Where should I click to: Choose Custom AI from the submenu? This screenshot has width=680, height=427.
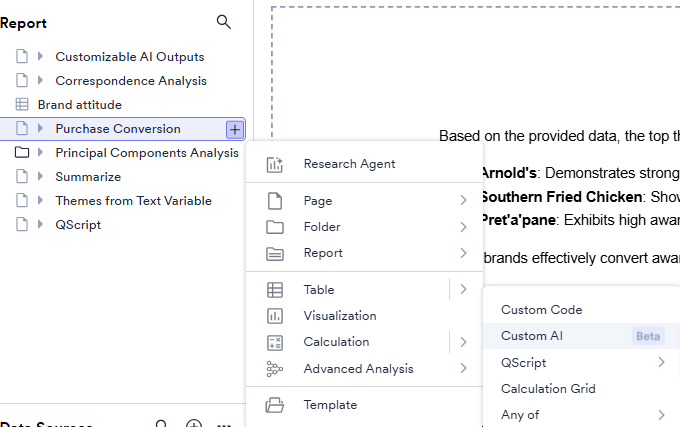click(532, 336)
